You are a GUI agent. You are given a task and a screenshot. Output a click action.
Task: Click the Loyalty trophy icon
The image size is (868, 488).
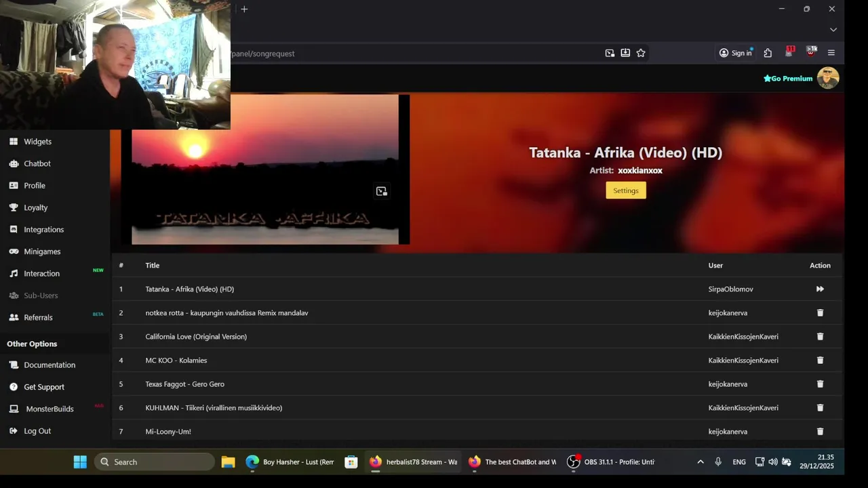click(14, 207)
